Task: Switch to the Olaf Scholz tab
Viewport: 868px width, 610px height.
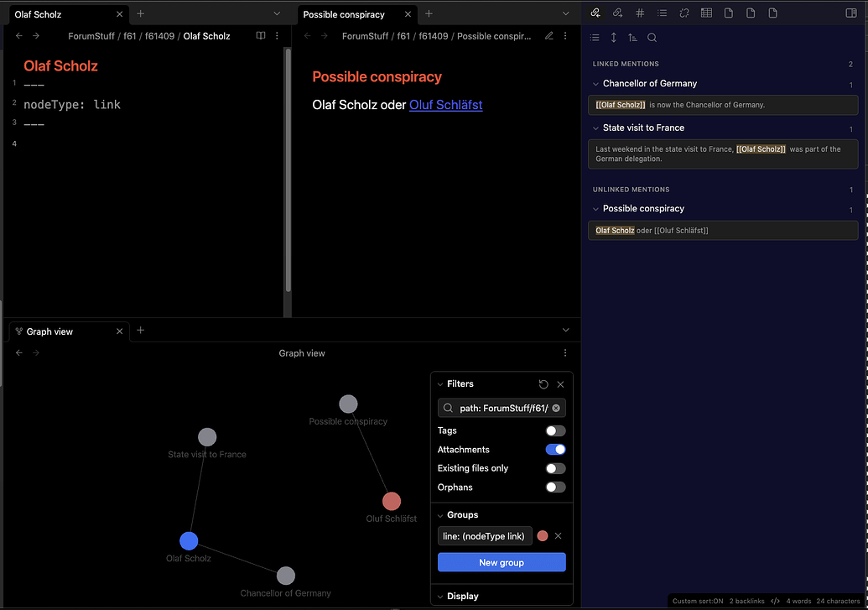Action: (x=59, y=14)
